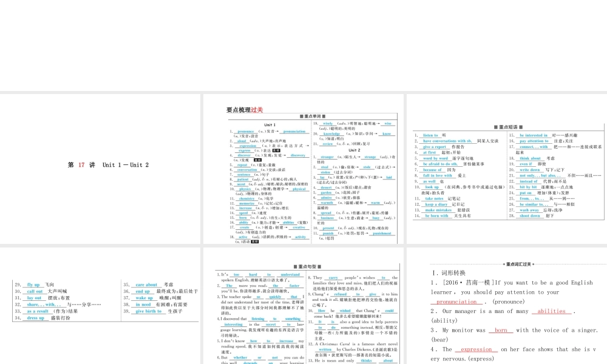Click the '重点短语' section header
607x364 pixels.
[x=508, y=127]
